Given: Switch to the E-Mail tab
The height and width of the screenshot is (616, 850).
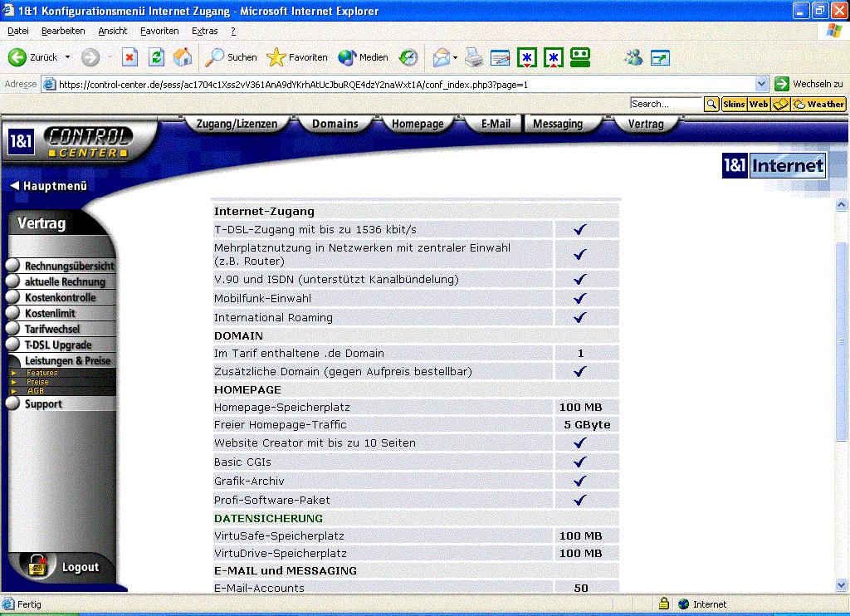Looking at the screenshot, I should click(x=496, y=124).
